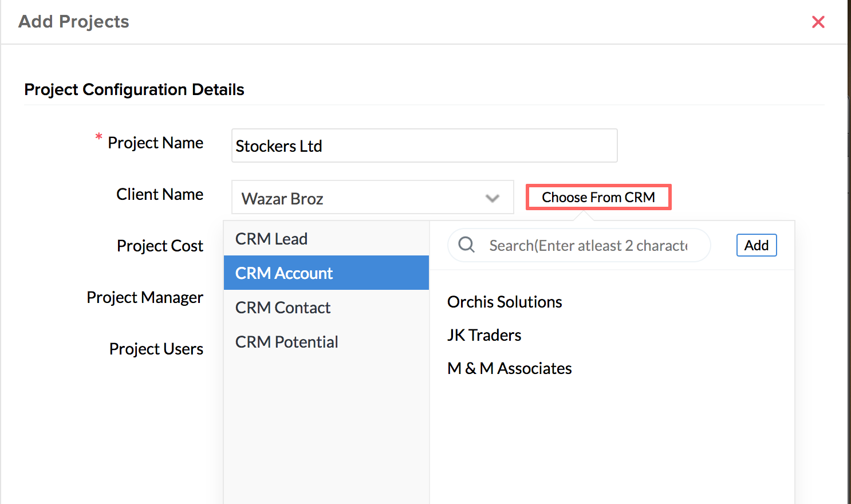Viewport: 851px width, 504px height.
Task: Choose M & M Associates account
Action: pyautogui.click(x=509, y=368)
